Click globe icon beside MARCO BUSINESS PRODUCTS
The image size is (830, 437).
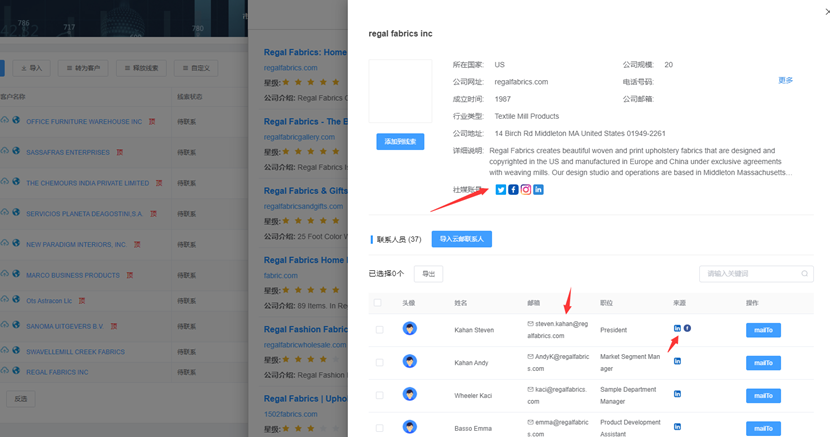click(16, 274)
